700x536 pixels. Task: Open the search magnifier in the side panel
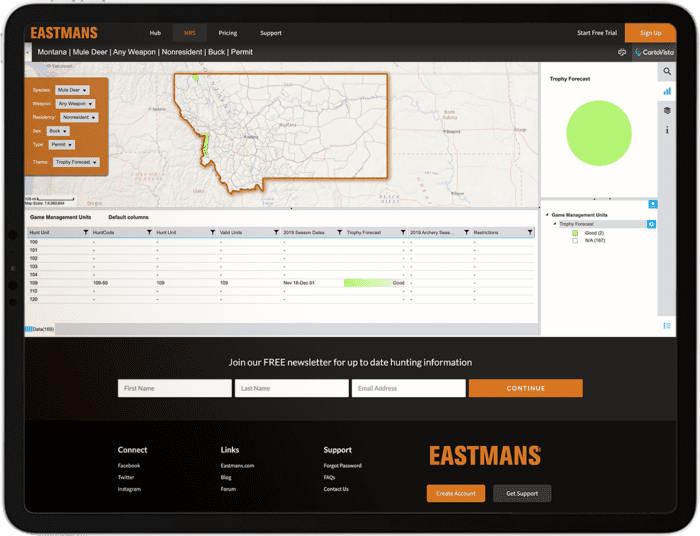pos(667,71)
